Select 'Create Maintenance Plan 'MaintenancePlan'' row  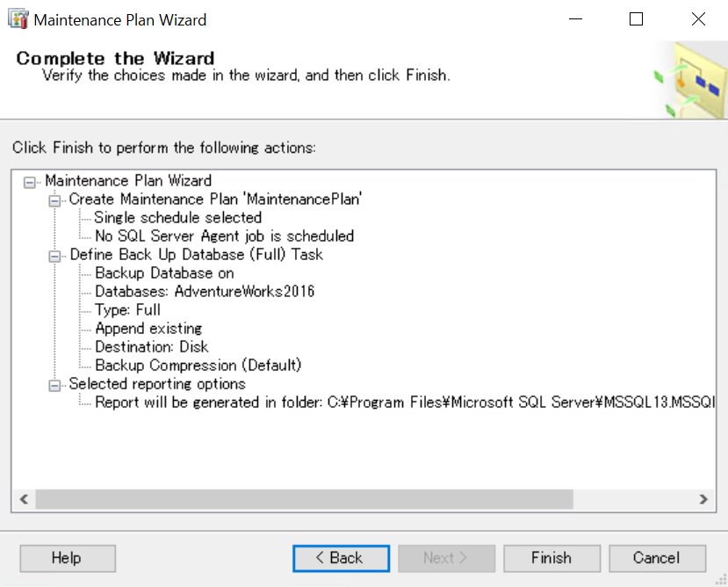pos(215,199)
